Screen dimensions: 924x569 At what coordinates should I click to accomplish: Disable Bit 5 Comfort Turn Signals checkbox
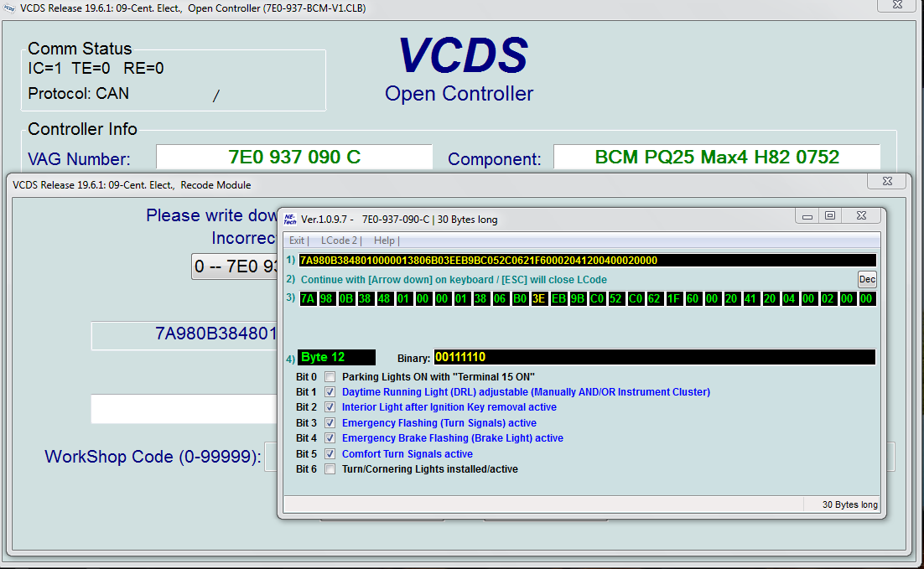point(330,454)
